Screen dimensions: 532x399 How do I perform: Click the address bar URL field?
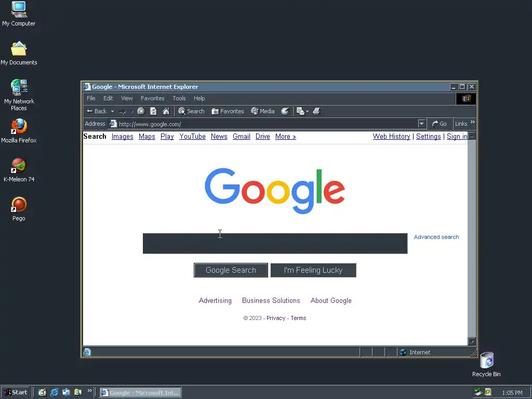tap(268, 124)
